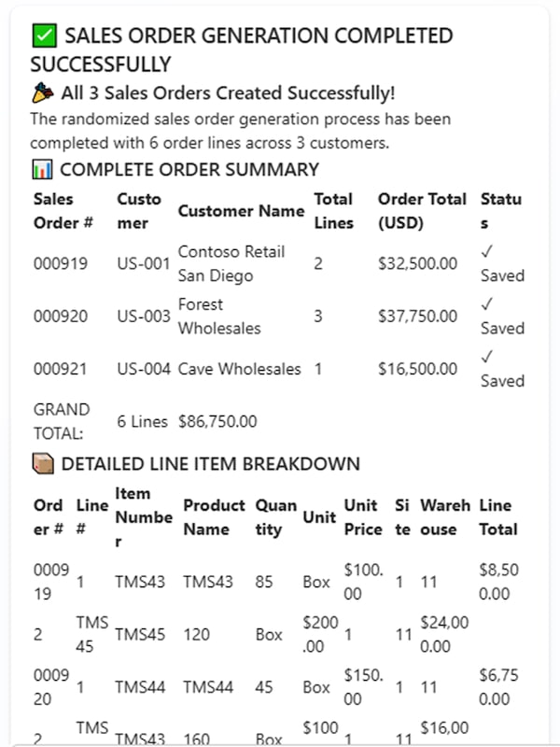Click the Customer Name column header

coord(241,211)
